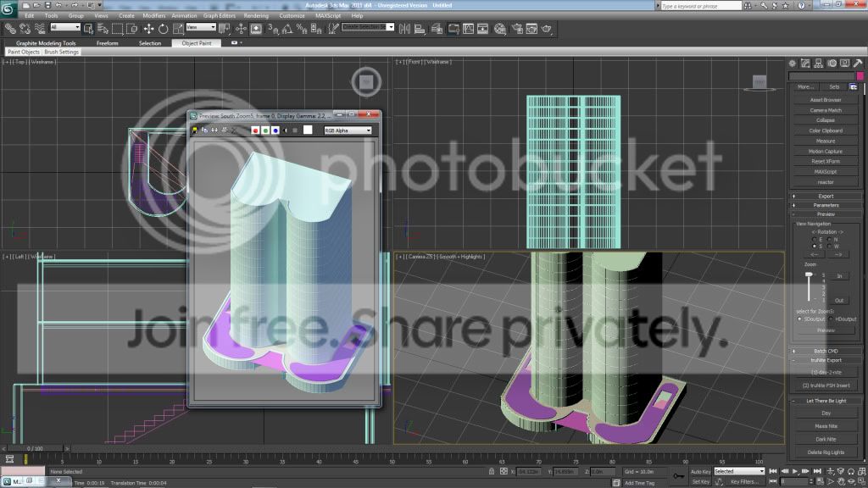Switch to the Create command panel tab icon
Screen dimensions: 868x488
tap(793, 64)
